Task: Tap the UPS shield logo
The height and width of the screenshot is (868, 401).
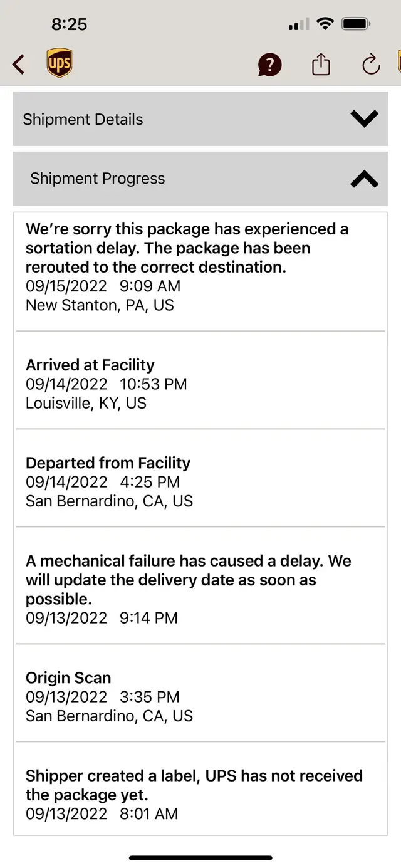Action: click(60, 64)
